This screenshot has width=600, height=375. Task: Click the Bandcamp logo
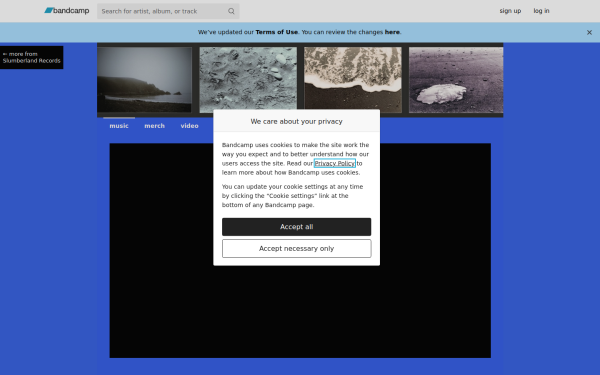coord(67,11)
